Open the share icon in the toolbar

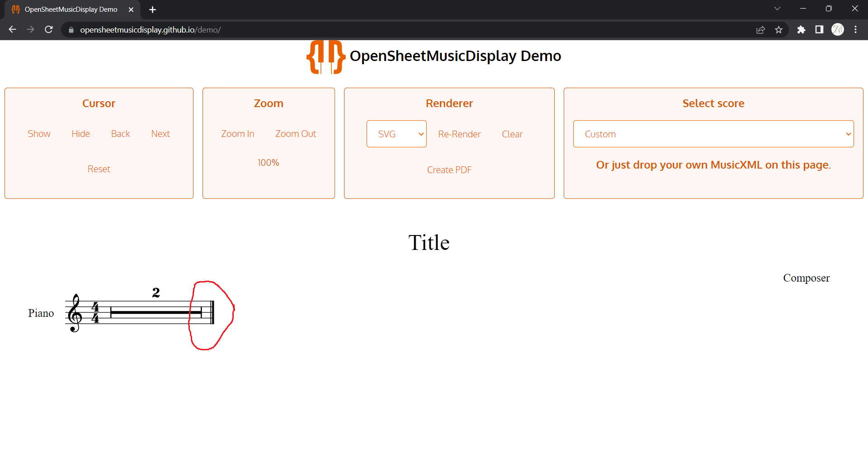[761, 29]
